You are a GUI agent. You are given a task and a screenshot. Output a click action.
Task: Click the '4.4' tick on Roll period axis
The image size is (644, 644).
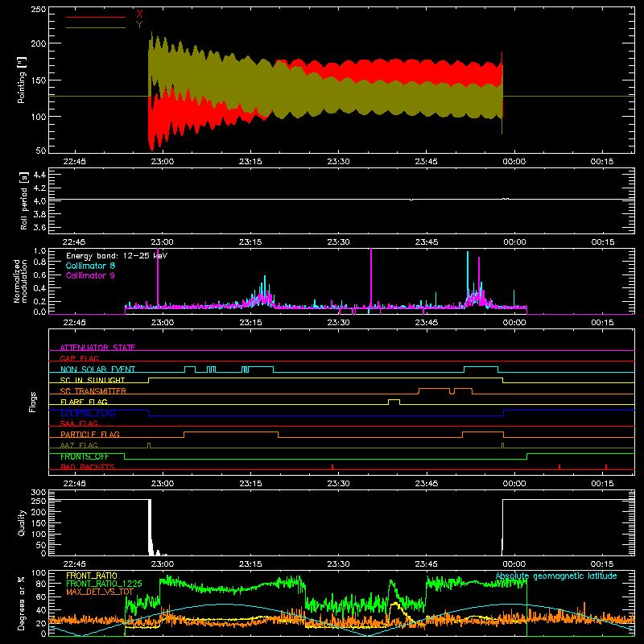click(39, 175)
